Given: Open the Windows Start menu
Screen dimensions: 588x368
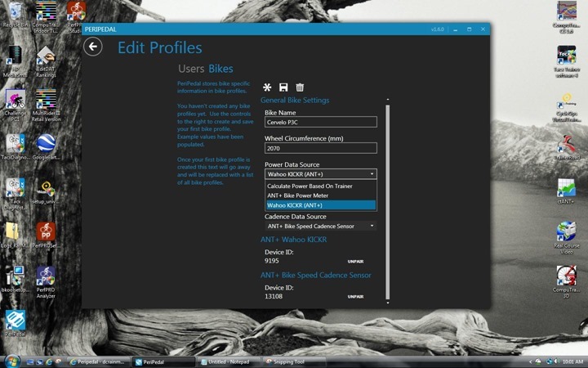Looking at the screenshot, I should [12, 361].
